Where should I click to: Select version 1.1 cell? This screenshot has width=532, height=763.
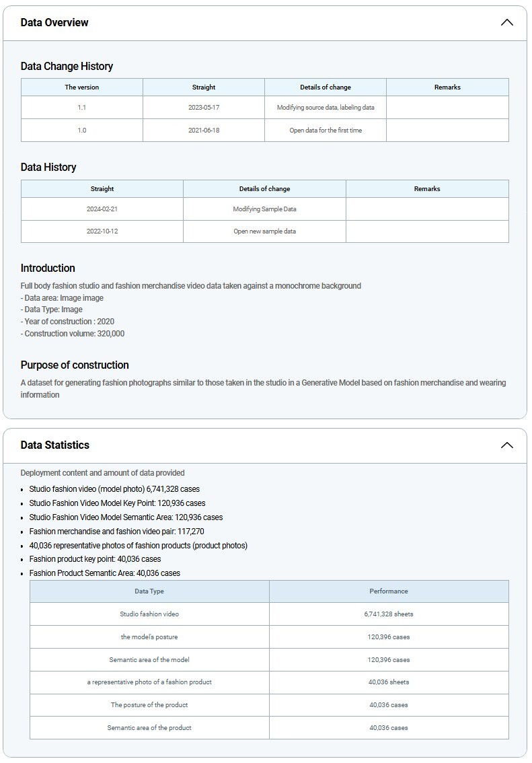pos(81,107)
